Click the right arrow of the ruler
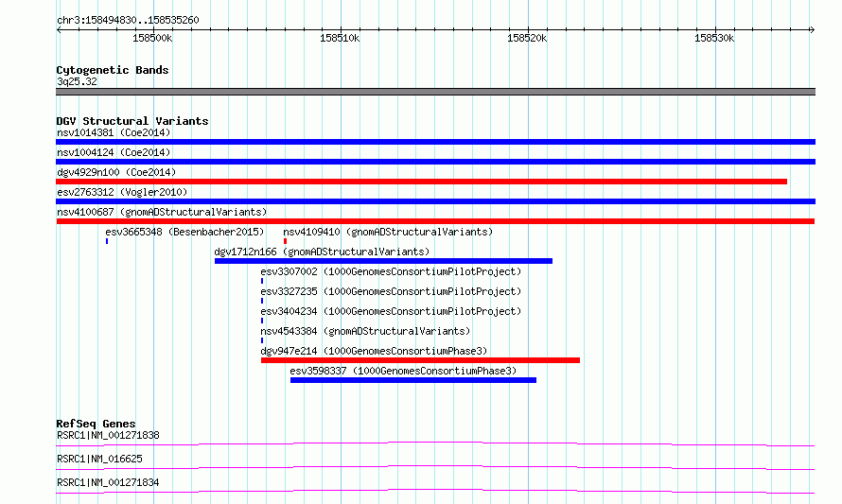Screen dimensions: 842x504 (x=812, y=29)
